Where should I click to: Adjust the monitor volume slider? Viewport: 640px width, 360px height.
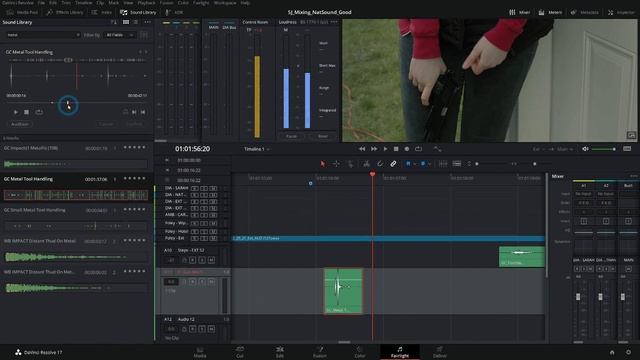point(603,149)
